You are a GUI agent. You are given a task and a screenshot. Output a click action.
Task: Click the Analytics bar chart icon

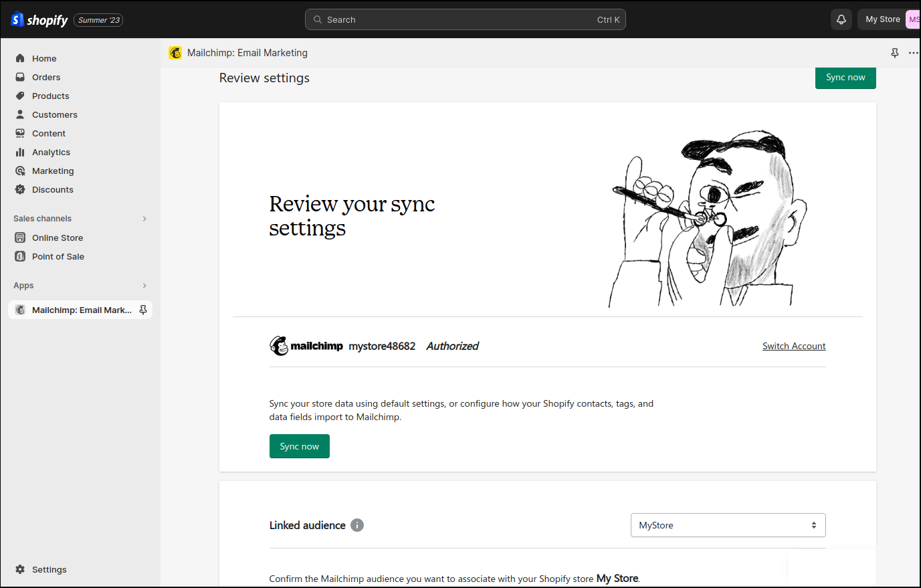click(20, 152)
